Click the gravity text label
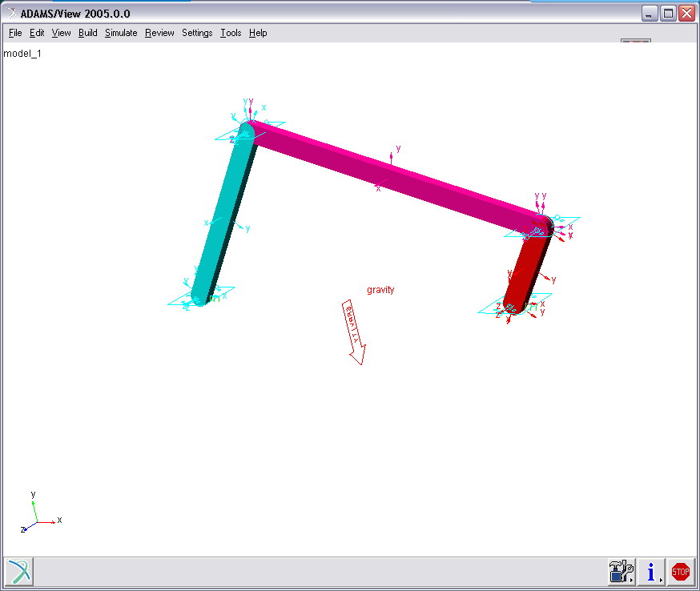700x591 pixels. tap(380, 290)
